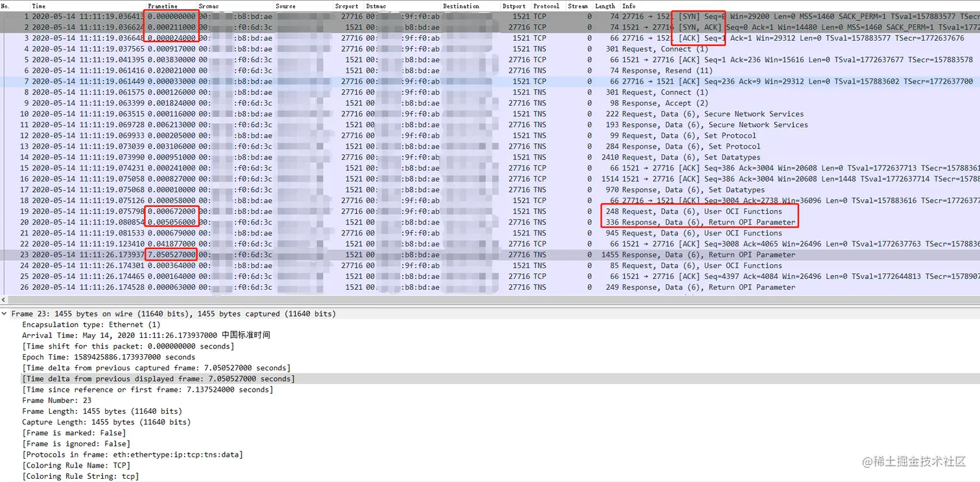Select packet 19 Request User OCI Functions
Screen dimensions: 980x482
(x=490, y=211)
